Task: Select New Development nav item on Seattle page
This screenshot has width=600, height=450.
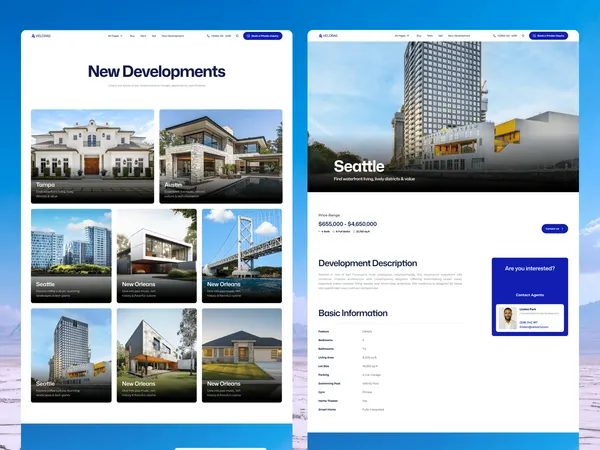Action: [x=459, y=36]
